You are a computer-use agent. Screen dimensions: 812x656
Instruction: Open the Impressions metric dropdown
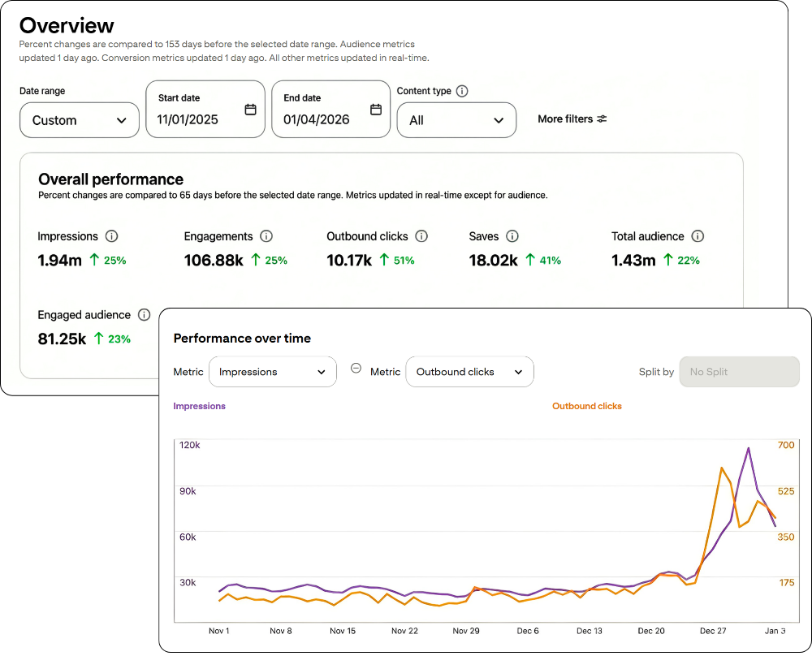coord(272,372)
